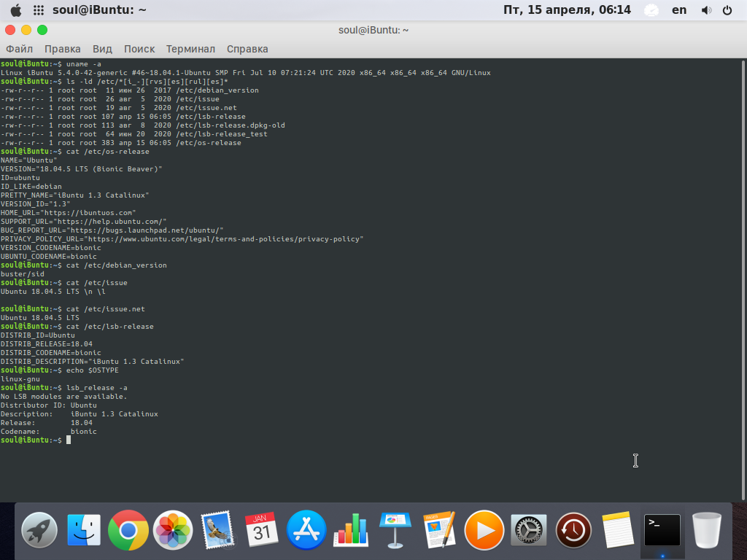Maximize terminal with the green button
The image size is (747, 560).
[42, 30]
